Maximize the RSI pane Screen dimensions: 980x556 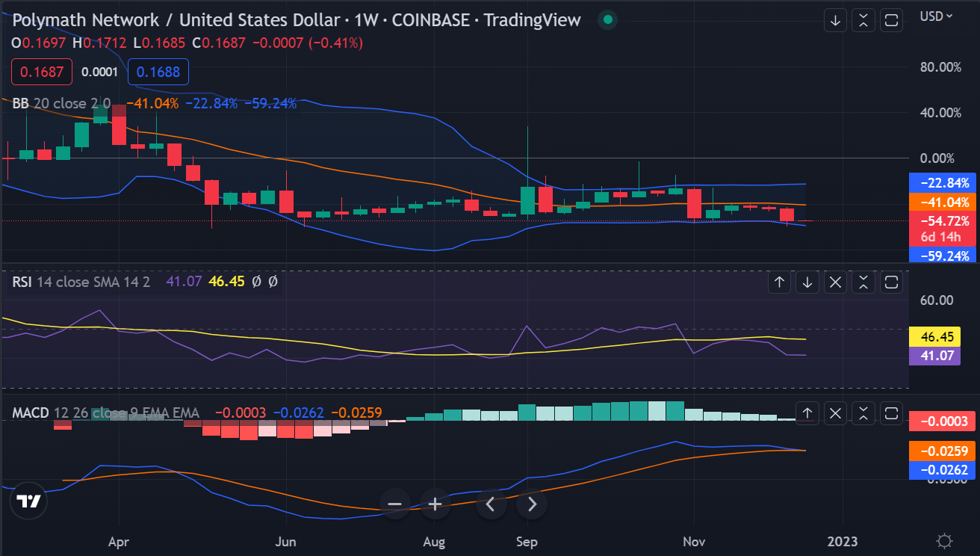pyautogui.click(x=891, y=282)
